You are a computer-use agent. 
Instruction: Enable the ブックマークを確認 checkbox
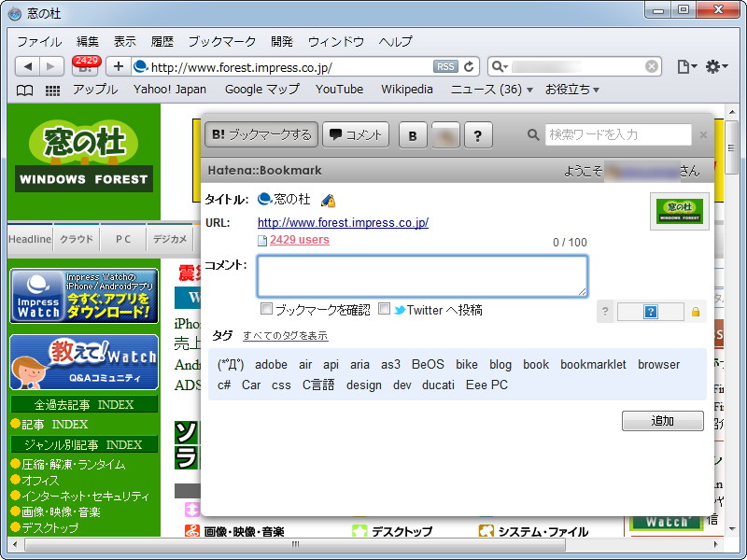[x=266, y=309]
